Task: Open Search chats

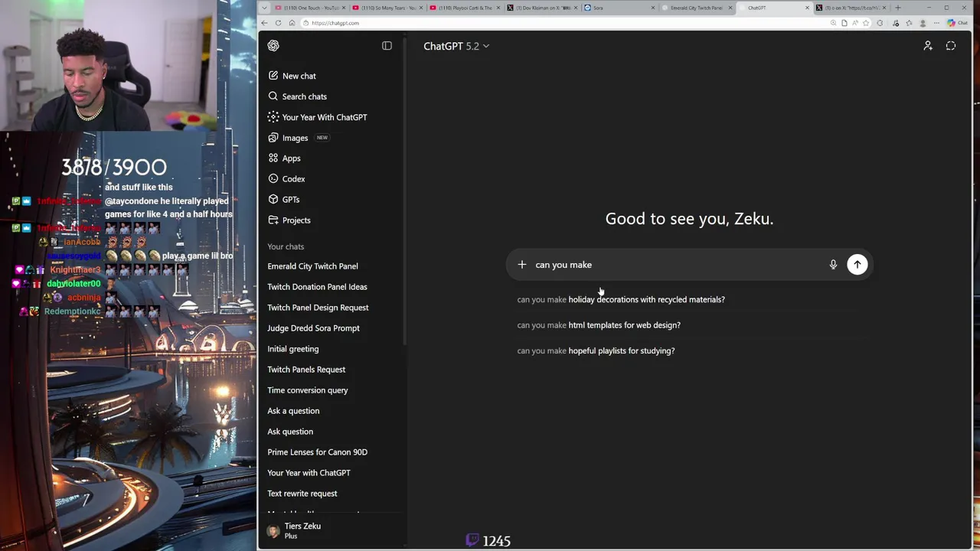Action: [297, 96]
